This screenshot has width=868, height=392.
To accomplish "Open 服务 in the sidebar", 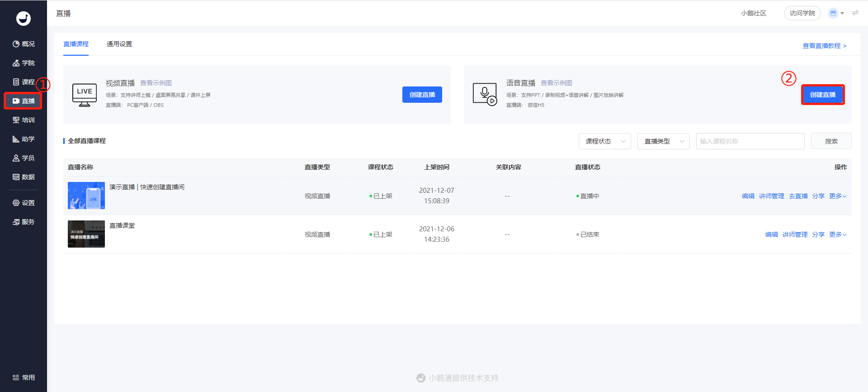I will coord(24,222).
